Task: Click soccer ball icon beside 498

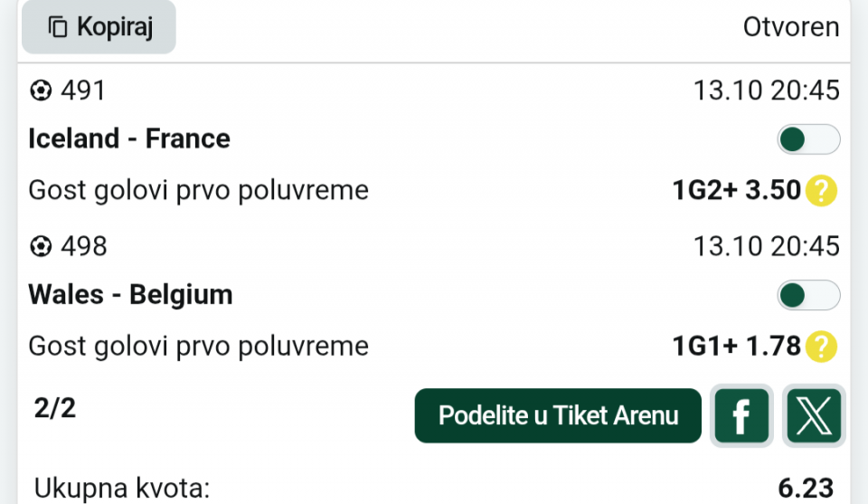Action: point(41,246)
